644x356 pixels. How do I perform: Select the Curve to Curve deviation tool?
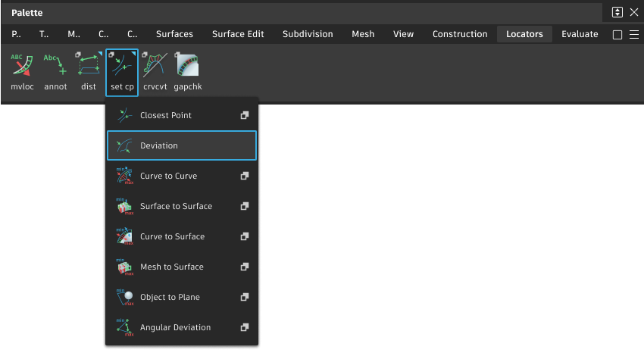click(168, 176)
